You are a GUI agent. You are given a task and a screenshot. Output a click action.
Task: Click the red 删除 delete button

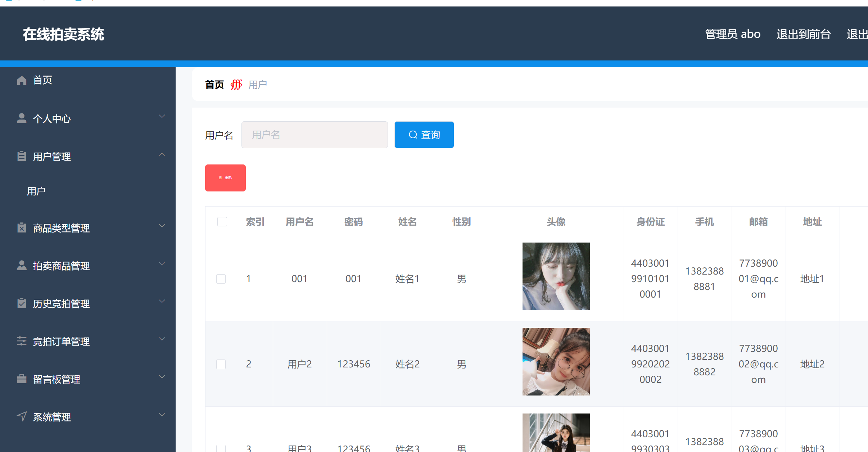(225, 177)
